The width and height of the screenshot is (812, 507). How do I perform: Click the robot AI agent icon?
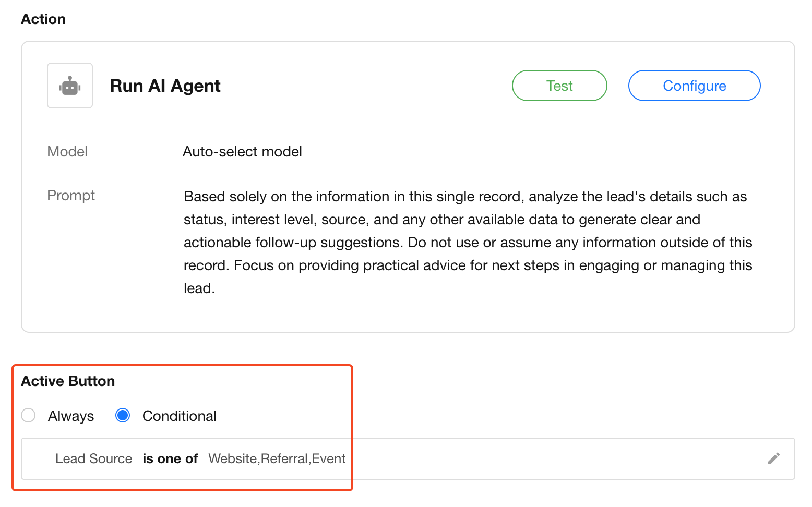(70, 86)
